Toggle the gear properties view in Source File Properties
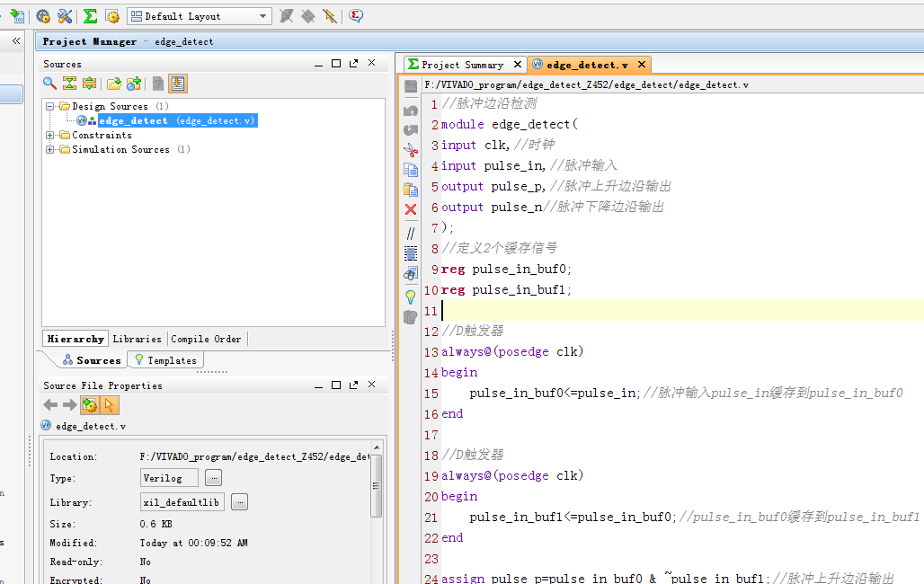 click(x=90, y=405)
